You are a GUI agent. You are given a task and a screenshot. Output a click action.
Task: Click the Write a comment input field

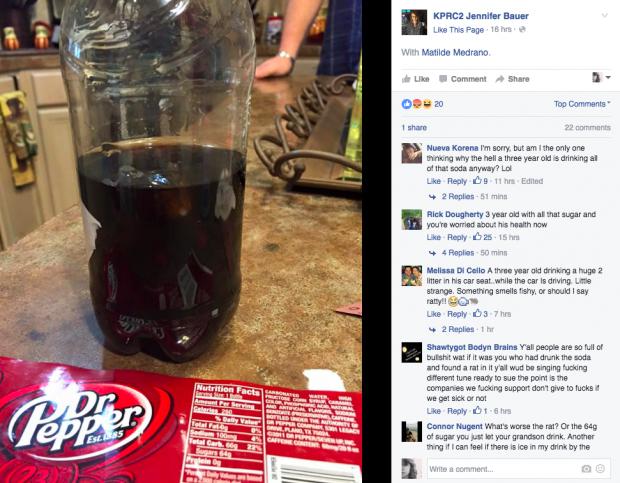pyautogui.click(x=503, y=469)
